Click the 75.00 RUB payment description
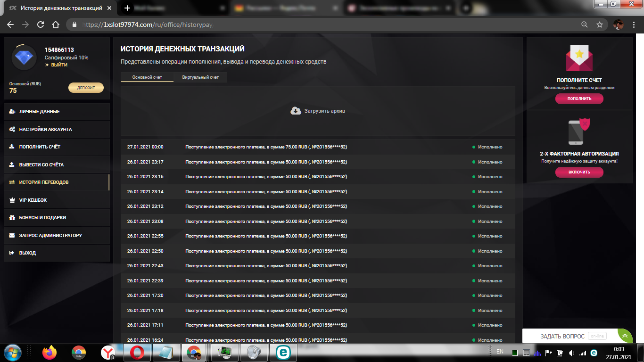This screenshot has width=644, height=362. pyautogui.click(x=266, y=147)
